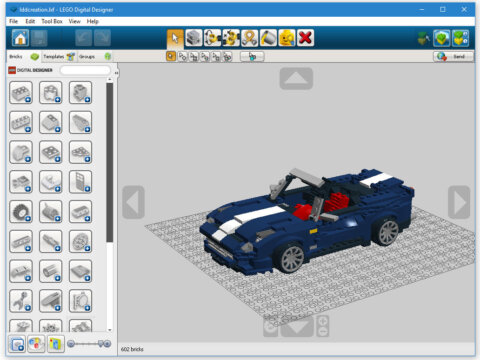Expand the technic bricks with holes category
The height and width of the screenshot is (360, 480).
point(21,122)
